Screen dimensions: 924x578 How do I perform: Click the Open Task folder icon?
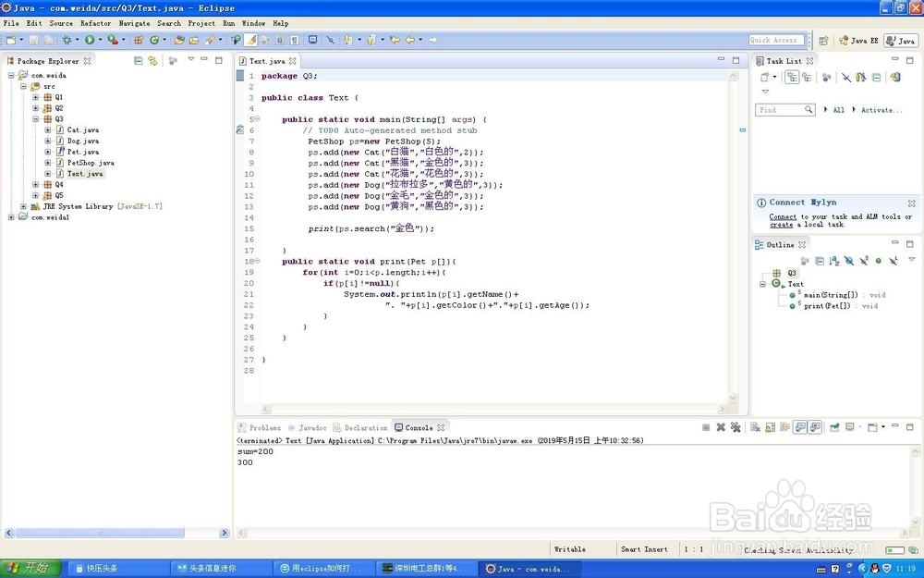tap(193, 40)
